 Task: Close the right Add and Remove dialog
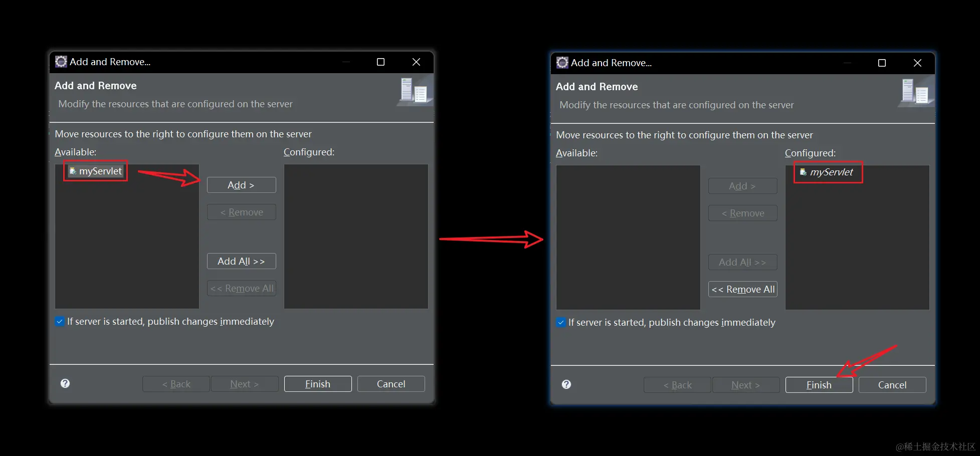coord(917,63)
